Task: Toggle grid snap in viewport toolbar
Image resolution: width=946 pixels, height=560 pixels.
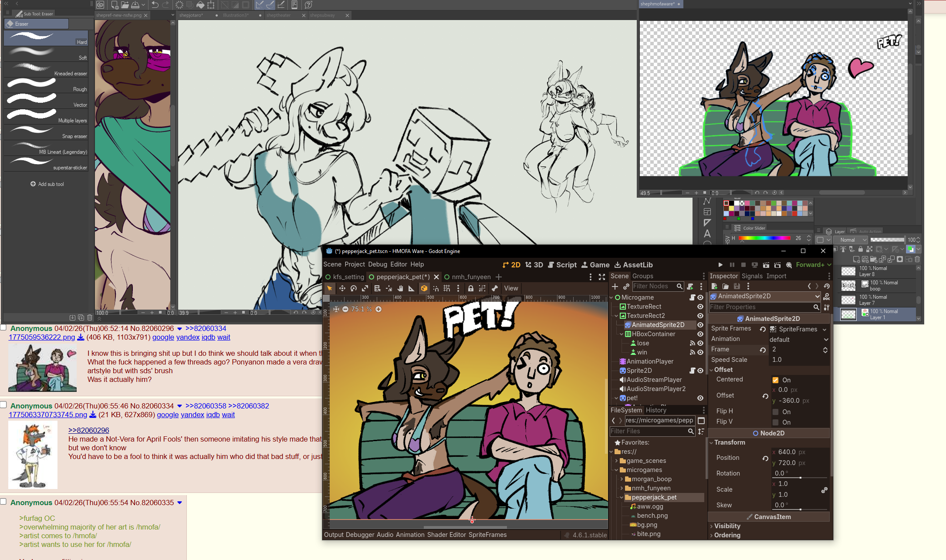Action: 447,288
